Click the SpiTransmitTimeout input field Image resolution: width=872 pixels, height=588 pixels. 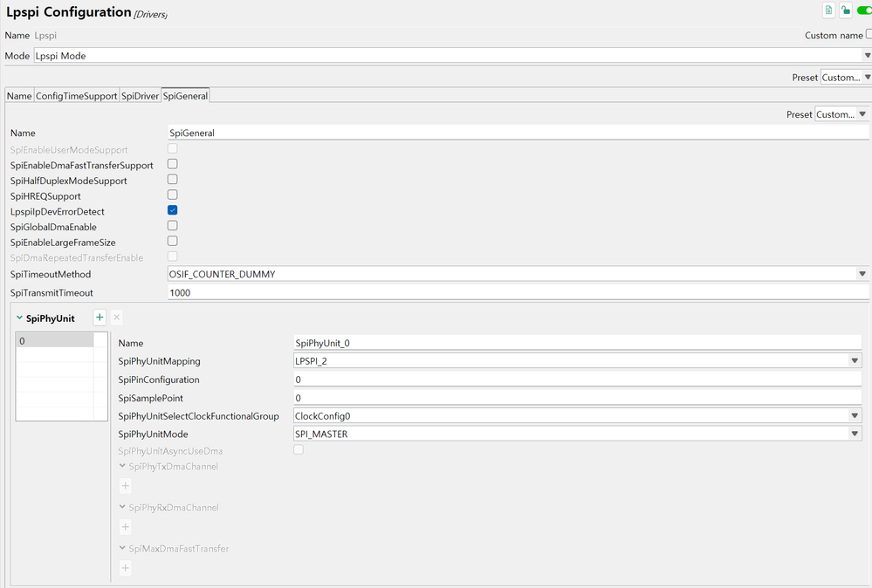[518, 293]
